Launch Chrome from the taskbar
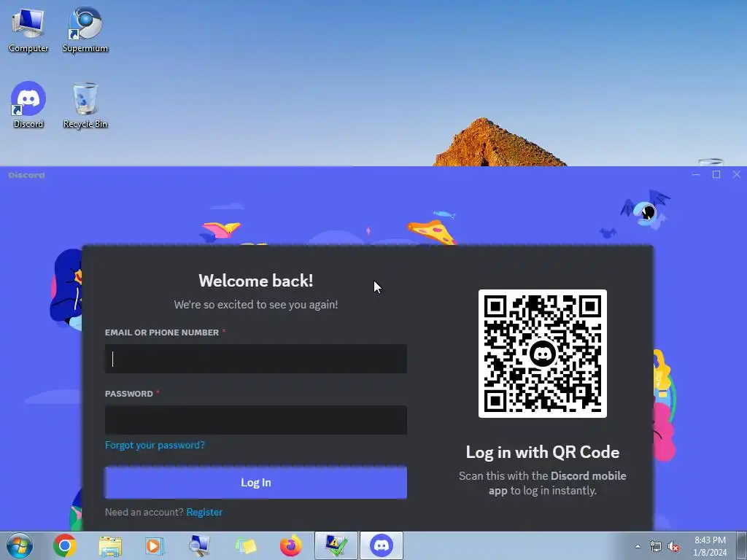Screen dimensions: 747x560 [65, 545]
